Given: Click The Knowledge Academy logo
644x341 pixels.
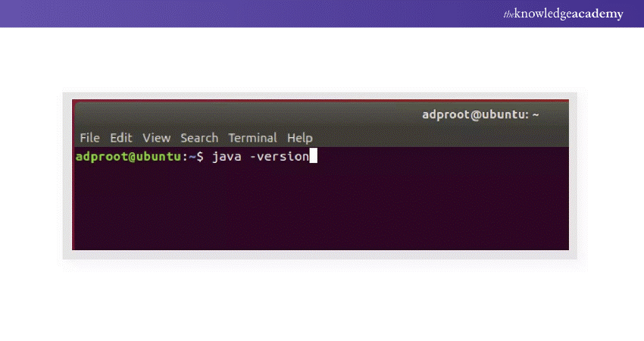Looking at the screenshot, I should point(563,14).
